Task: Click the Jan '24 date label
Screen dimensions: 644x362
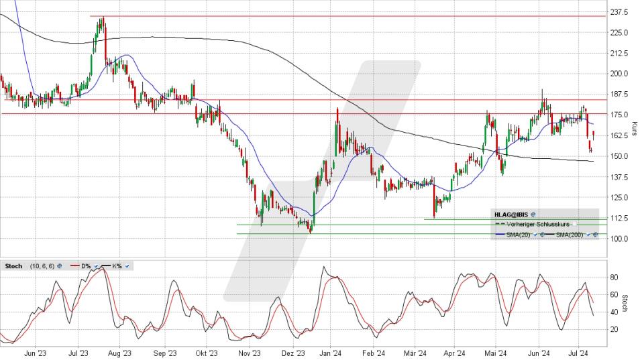Action: pos(331,353)
